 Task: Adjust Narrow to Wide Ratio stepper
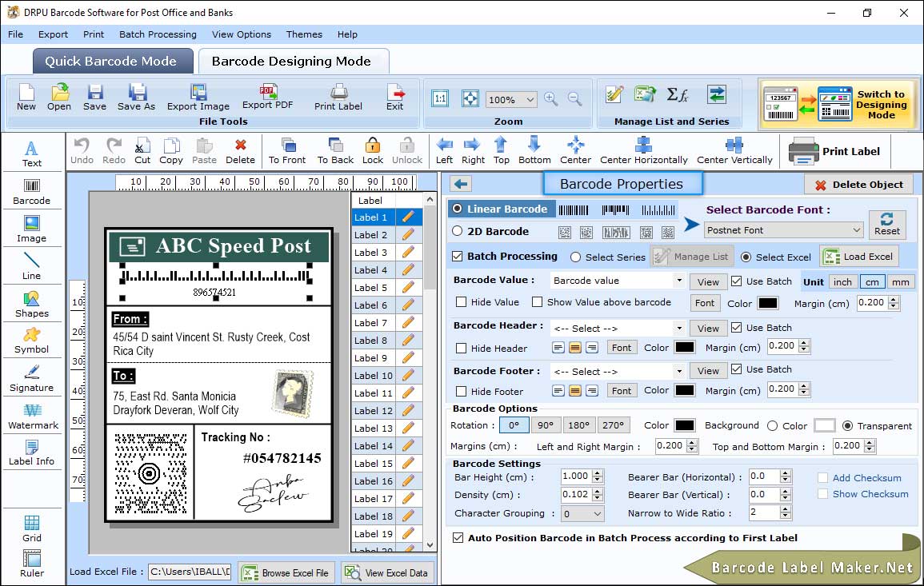(785, 512)
